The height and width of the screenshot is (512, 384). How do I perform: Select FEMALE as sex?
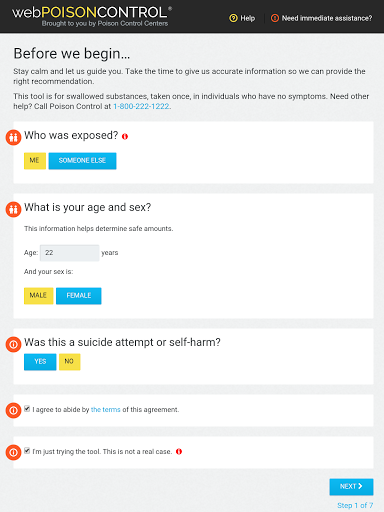(x=79, y=296)
